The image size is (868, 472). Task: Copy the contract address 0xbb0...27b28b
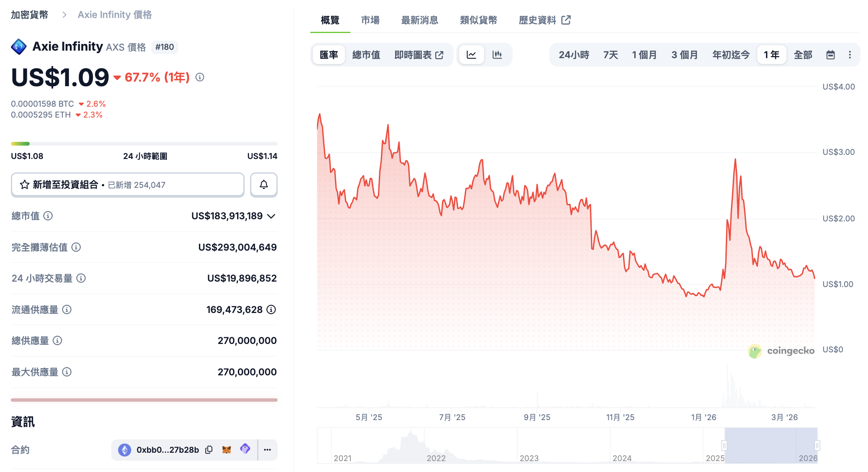(209, 450)
